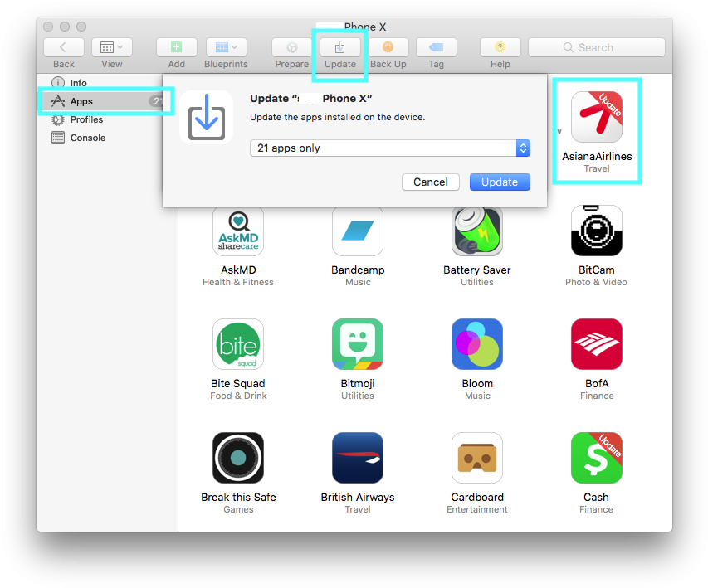Select the BitCam app icon
This screenshot has width=708, height=588.
(597, 231)
